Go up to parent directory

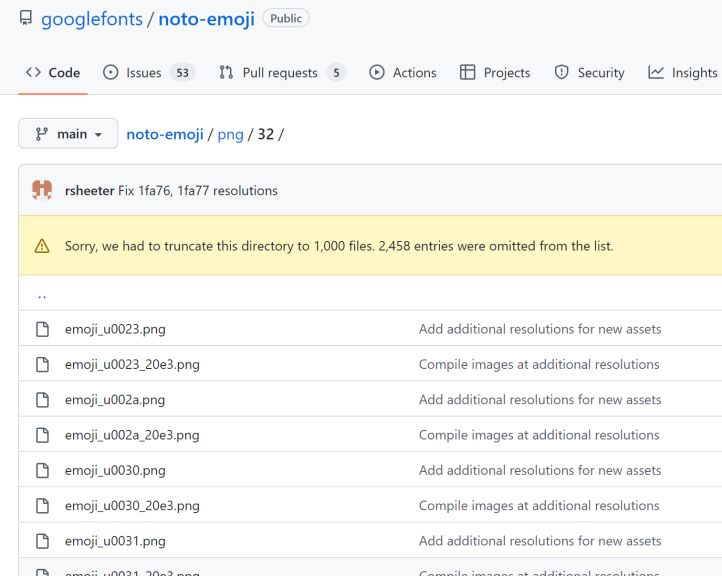tap(42, 295)
